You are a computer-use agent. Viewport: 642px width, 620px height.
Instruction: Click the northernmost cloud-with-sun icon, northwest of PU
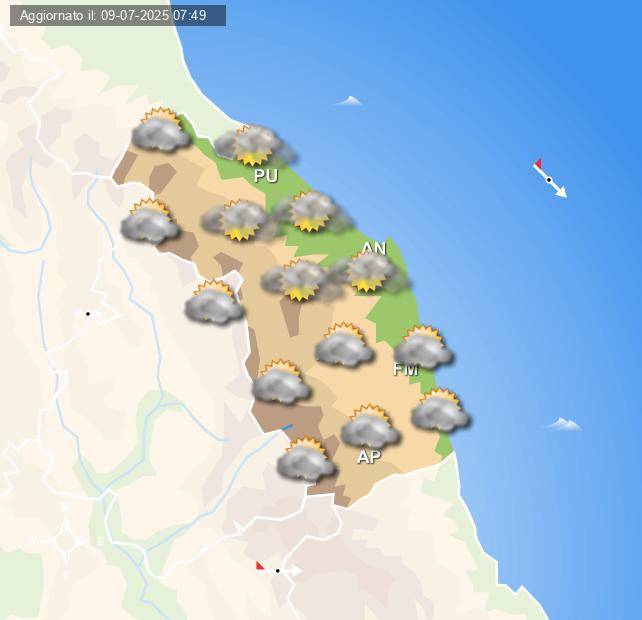point(161,130)
